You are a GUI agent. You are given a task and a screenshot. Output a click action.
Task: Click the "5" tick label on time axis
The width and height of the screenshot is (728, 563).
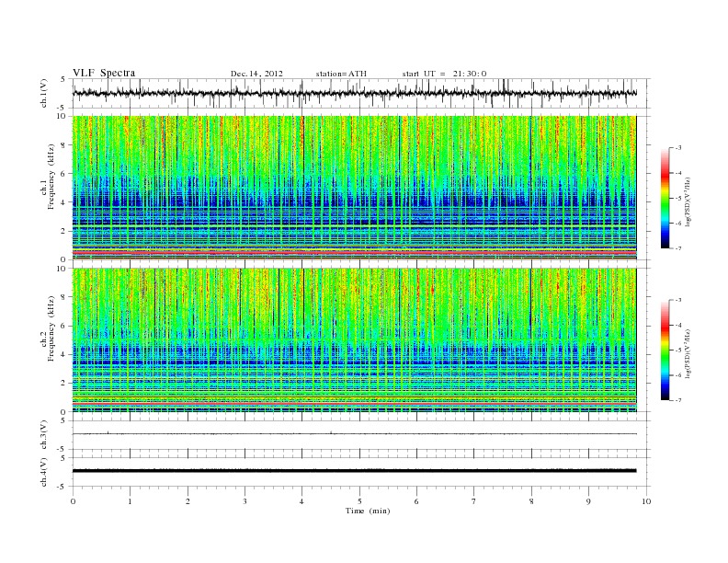tap(359, 501)
